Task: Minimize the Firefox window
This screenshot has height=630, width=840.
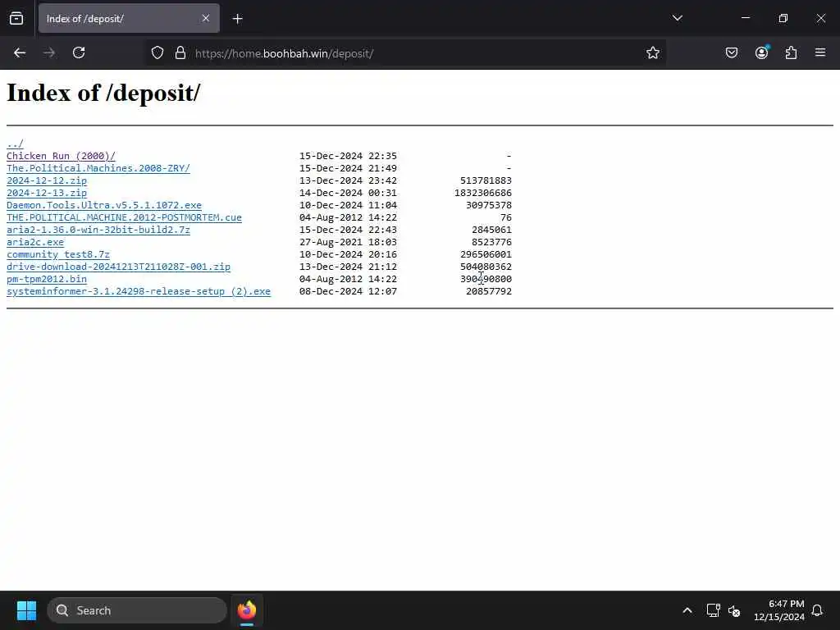Action: coord(746,18)
